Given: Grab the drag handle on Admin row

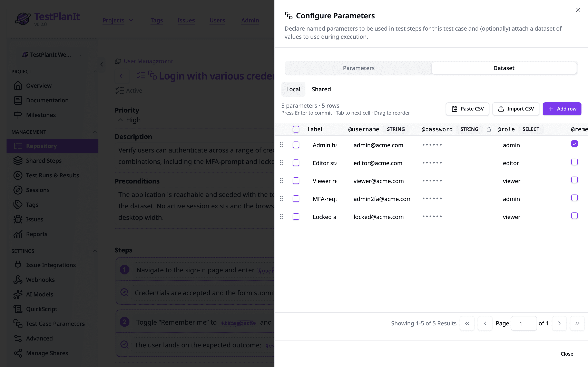Looking at the screenshot, I should pos(281,145).
